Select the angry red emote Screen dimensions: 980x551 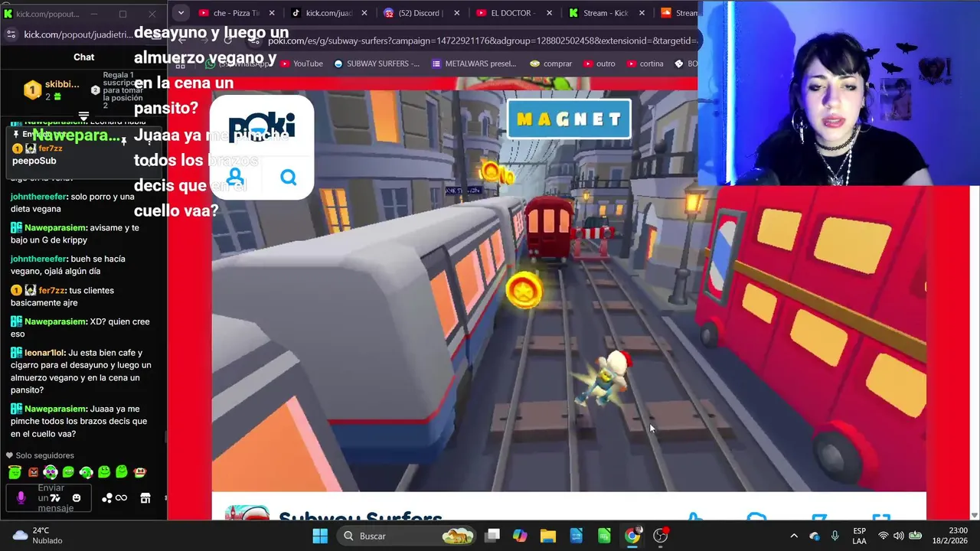pos(33,472)
